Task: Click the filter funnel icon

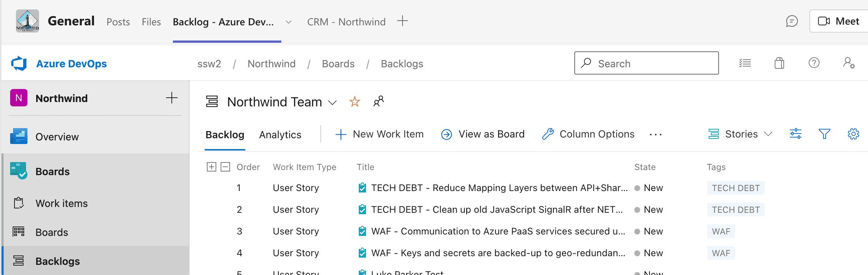Action: coord(824,134)
